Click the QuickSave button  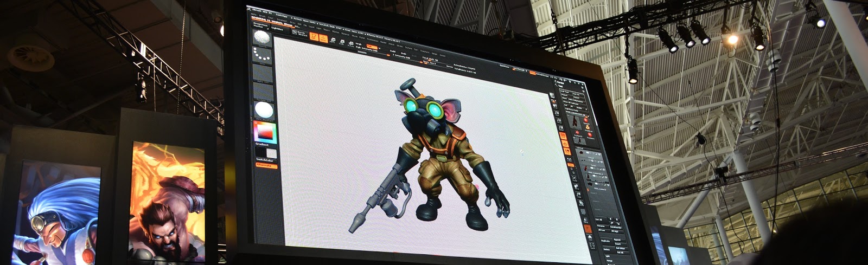[505, 66]
